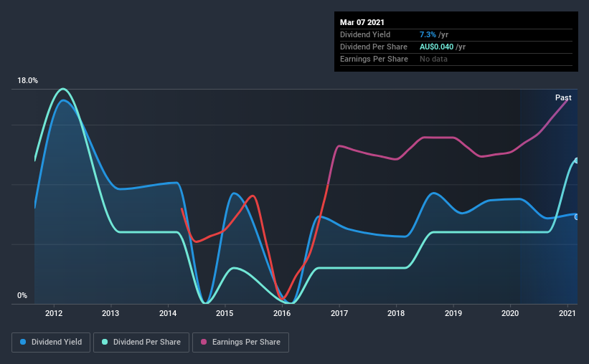Click the Past label in chart
Viewport: 589px width, 364px height.
click(x=563, y=97)
